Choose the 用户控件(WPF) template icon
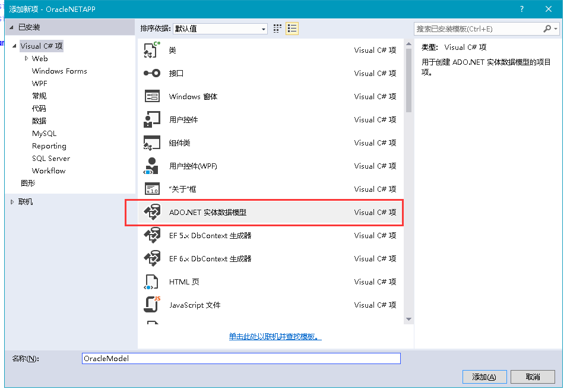The height and width of the screenshot is (392, 567). 152,166
